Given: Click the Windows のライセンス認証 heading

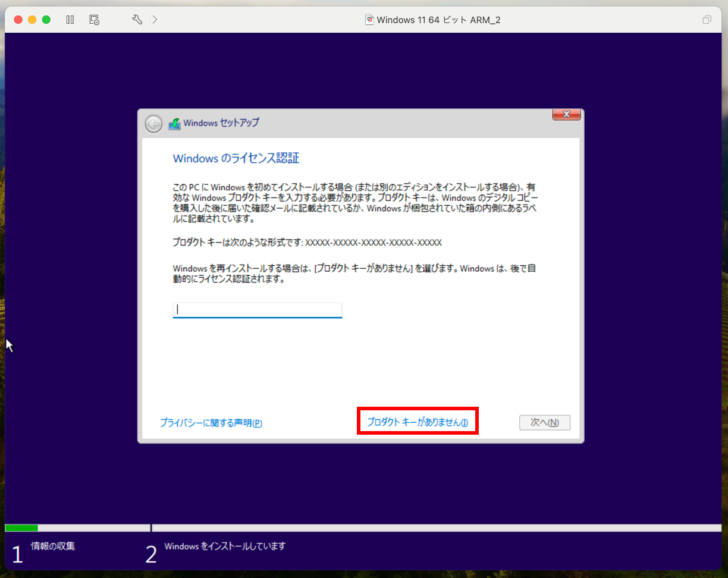Looking at the screenshot, I should [x=236, y=158].
